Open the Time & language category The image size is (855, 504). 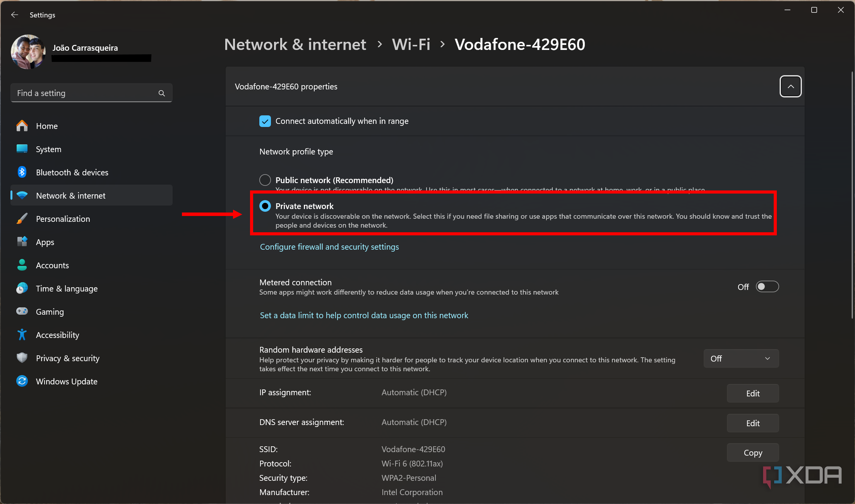coord(67,288)
